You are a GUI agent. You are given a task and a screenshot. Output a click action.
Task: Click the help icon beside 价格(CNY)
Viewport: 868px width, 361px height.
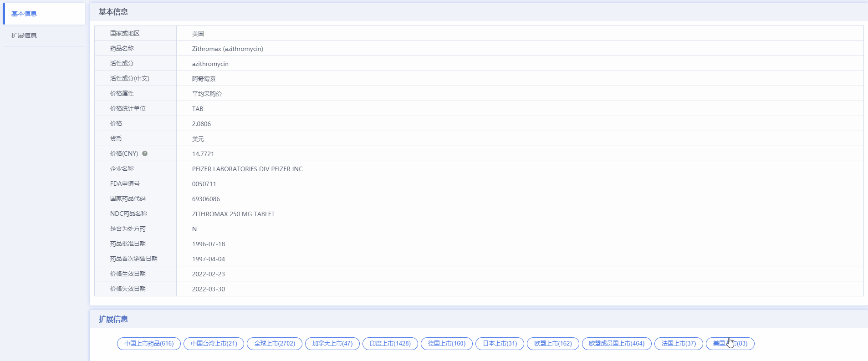(x=145, y=153)
